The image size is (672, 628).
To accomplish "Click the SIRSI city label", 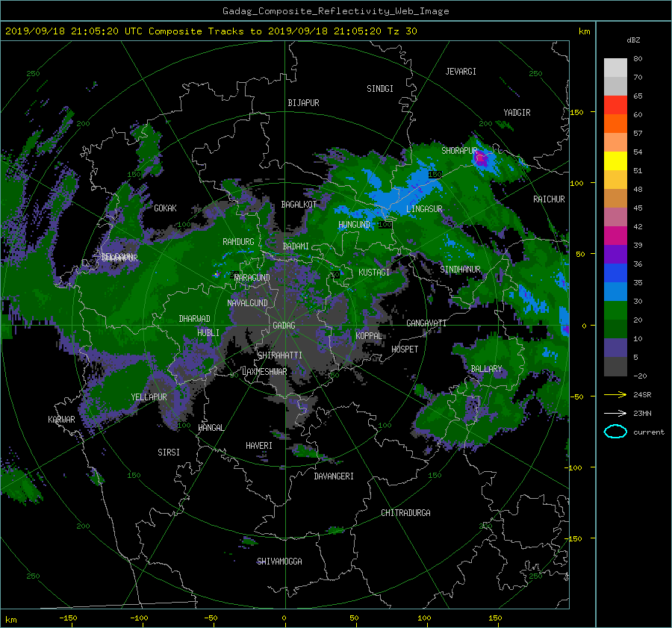I will 169,453.
